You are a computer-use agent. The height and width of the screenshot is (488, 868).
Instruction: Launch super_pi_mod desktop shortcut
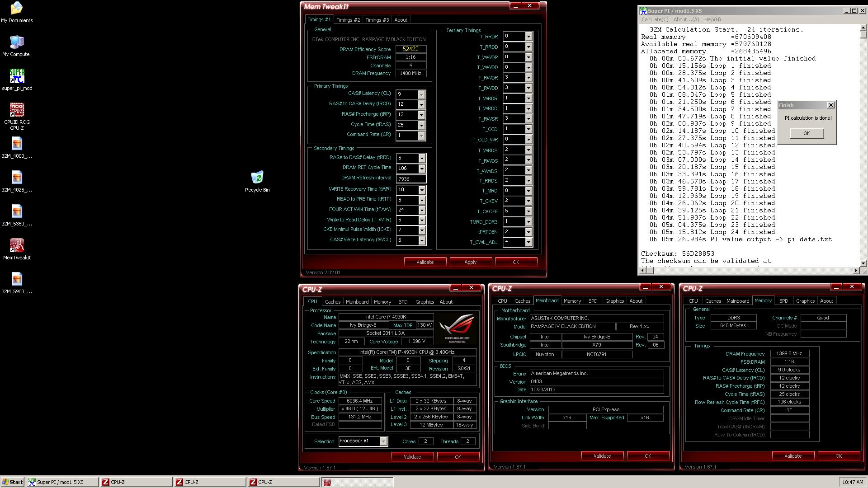pos(17,80)
